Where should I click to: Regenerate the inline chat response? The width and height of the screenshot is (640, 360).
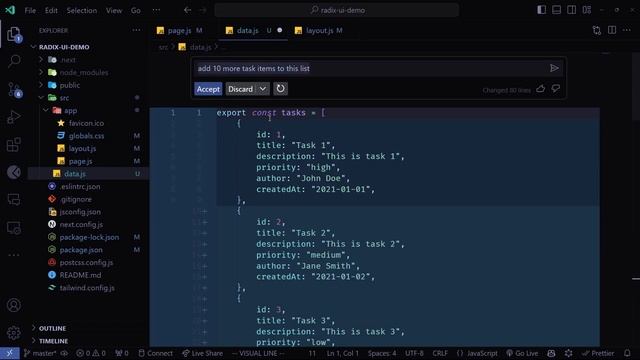coord(280,89)
